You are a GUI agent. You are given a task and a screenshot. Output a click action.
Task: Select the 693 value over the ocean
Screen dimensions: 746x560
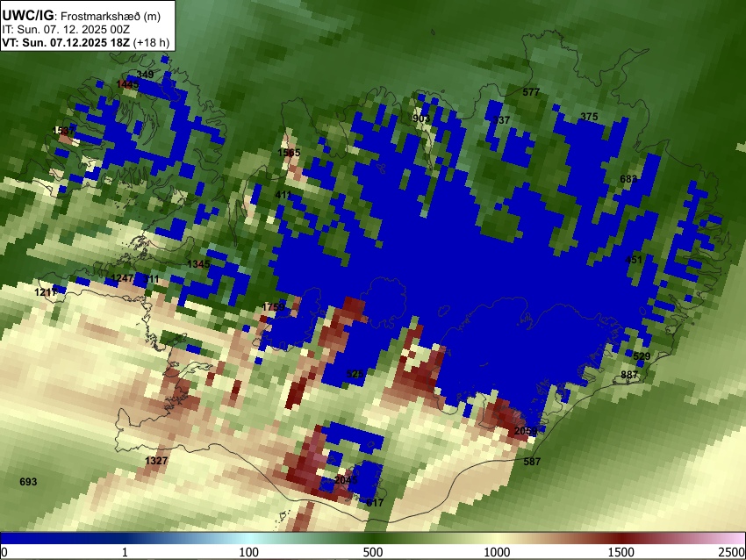(x=28, y=482)
